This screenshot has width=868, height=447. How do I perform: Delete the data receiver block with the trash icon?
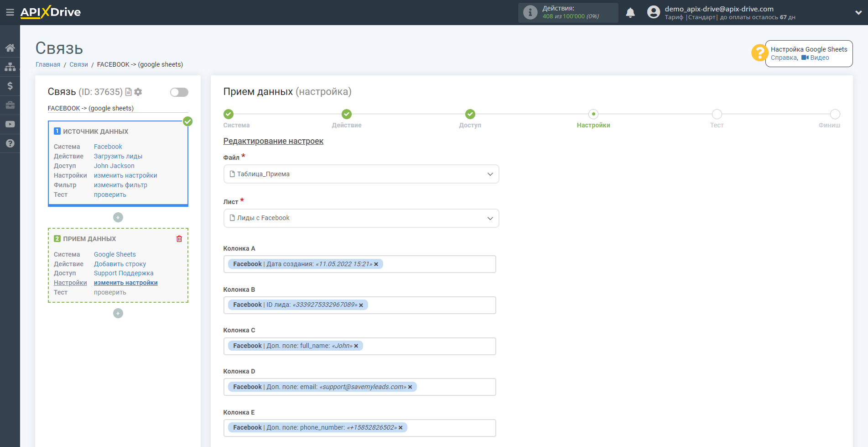(x=179, y=239)
